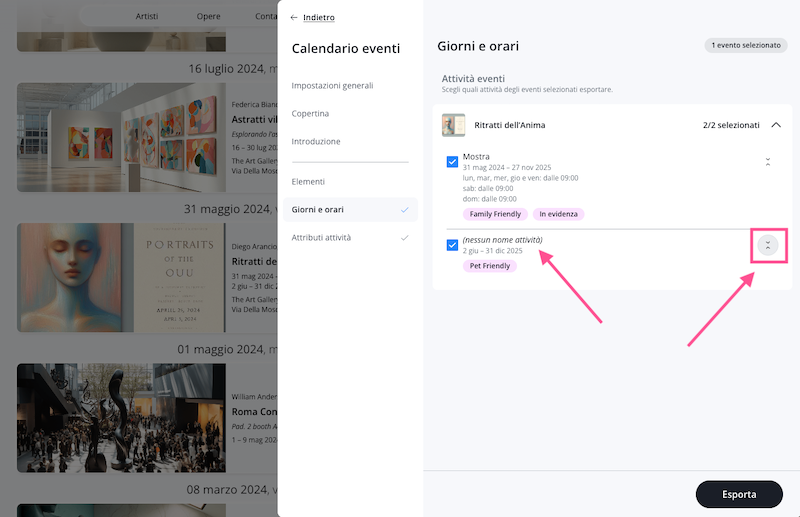Go to the Introduzione section
This screenshot has height=517, width=800.
pos(316,142)
